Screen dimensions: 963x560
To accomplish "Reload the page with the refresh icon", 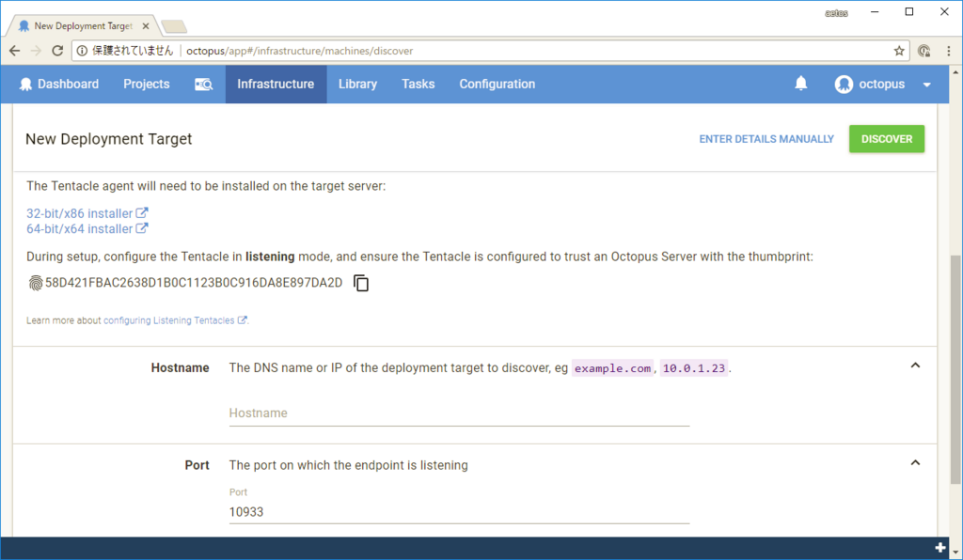I will pos(57,51).
